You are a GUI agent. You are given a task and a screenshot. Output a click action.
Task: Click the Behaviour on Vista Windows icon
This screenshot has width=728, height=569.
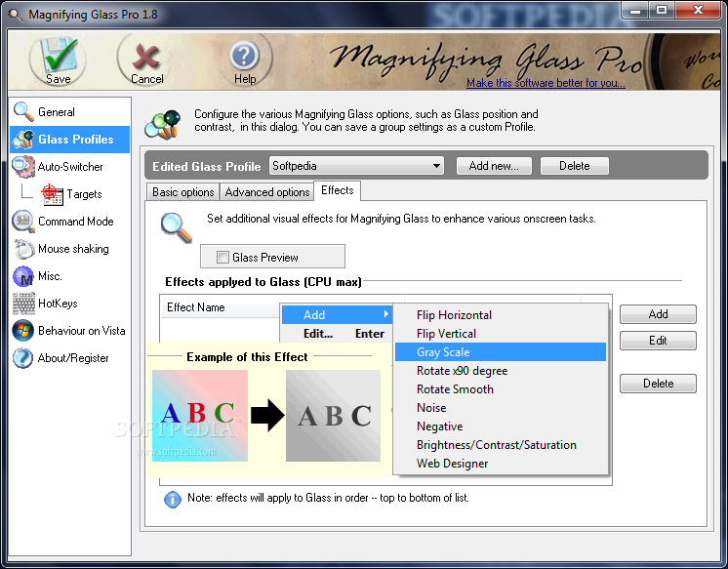(23, 331)
